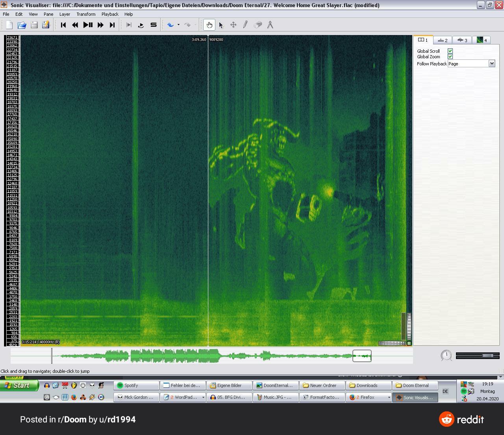Screen dimensions: 504x435
Task: Open the Downloads folder taskbar button
Action: [369, 385]
